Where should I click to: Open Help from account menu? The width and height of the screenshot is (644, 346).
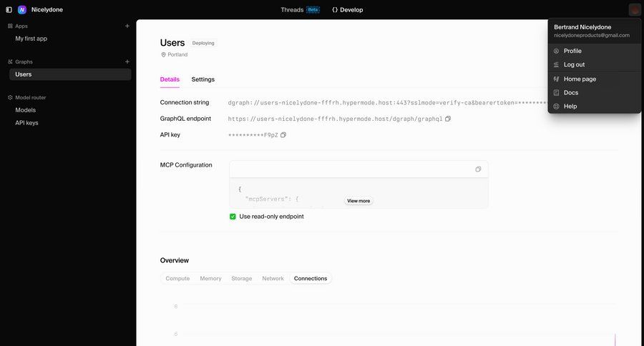[x=595, y=107]
